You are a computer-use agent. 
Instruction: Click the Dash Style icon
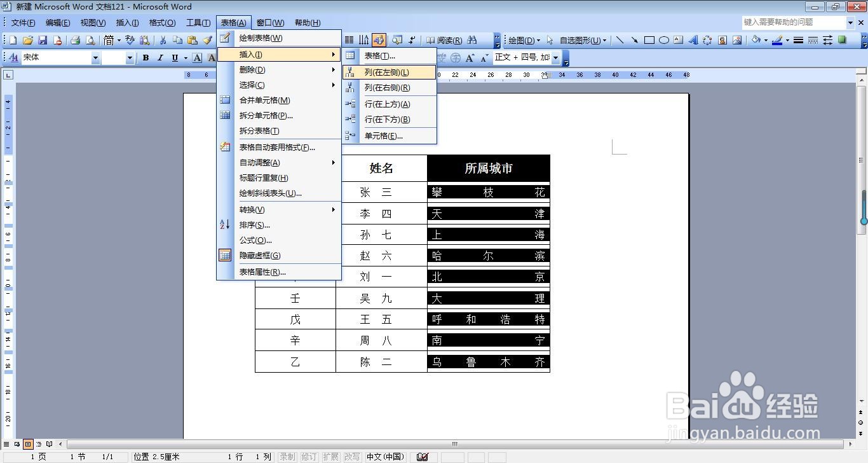point(813,40)
